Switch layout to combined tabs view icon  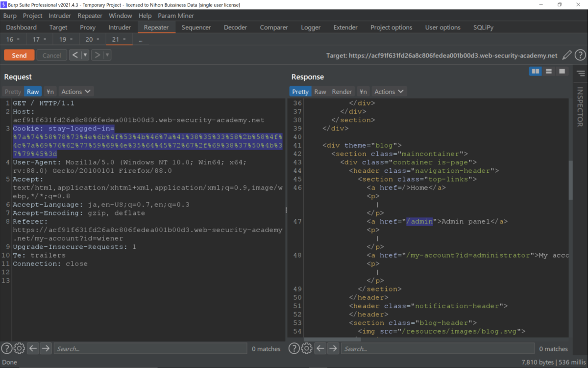[562, 72]
